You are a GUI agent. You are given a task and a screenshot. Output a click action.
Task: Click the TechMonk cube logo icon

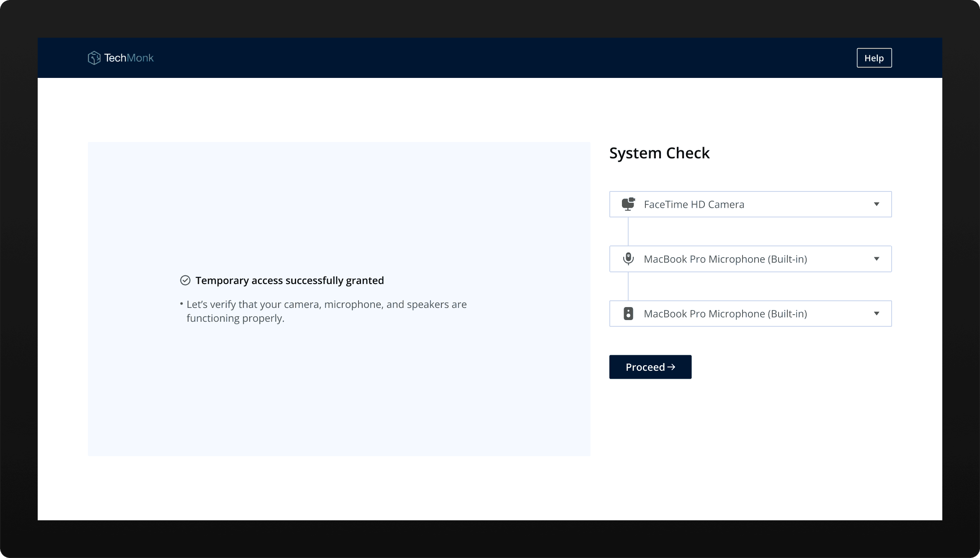point(94,58)
